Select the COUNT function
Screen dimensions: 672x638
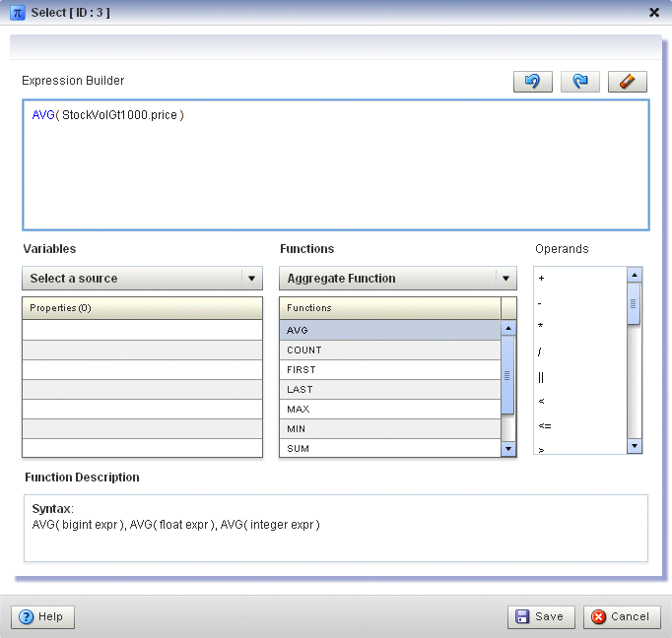(x=389, y=351)
